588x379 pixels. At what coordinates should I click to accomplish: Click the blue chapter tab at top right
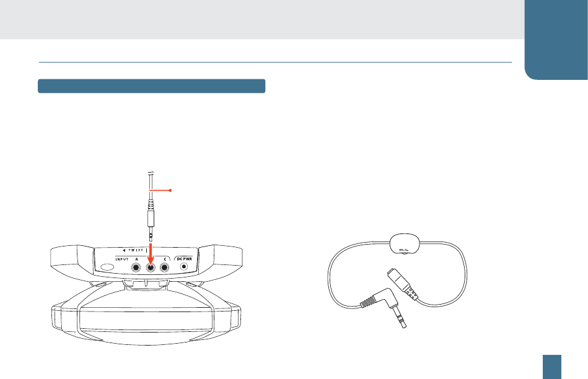tap(556, 40)
